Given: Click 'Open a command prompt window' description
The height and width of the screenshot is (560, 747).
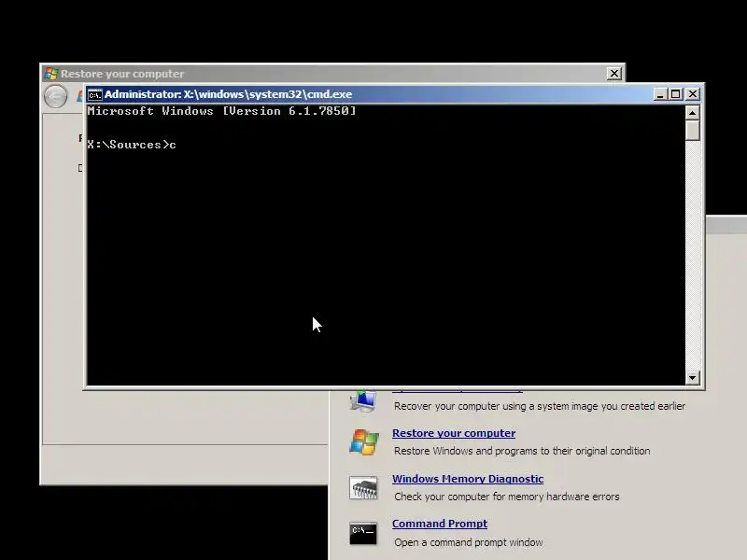Looking at the screenshot, I should pyautogui.click(x=469, y=542).
